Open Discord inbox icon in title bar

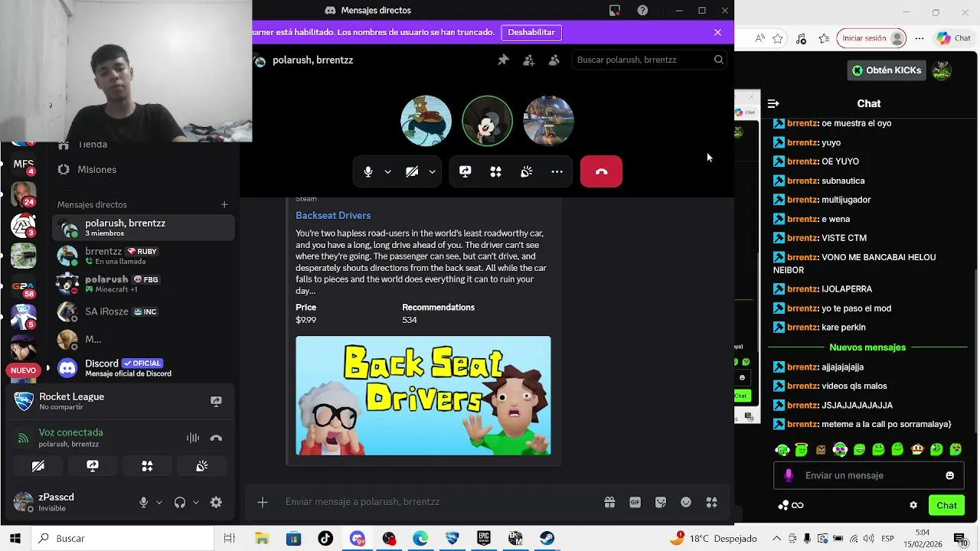tap(615, 10)
